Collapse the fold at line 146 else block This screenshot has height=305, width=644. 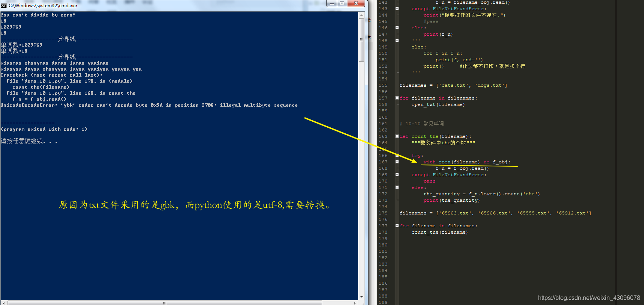tap(397, 28)
